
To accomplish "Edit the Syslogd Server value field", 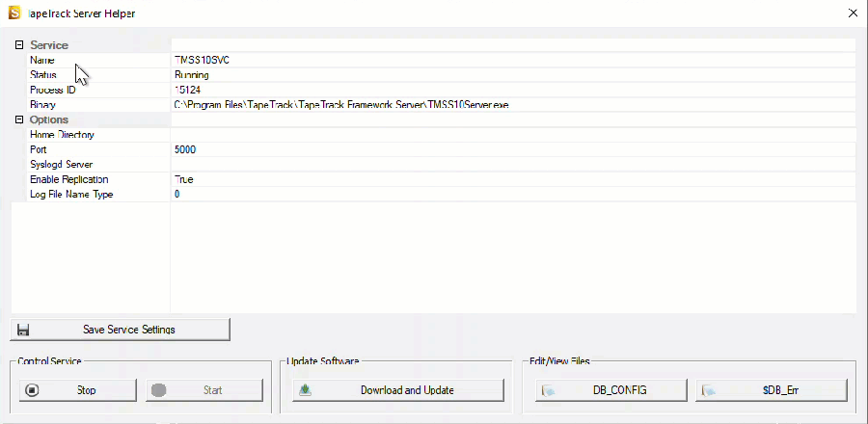I will coord(513,165).
